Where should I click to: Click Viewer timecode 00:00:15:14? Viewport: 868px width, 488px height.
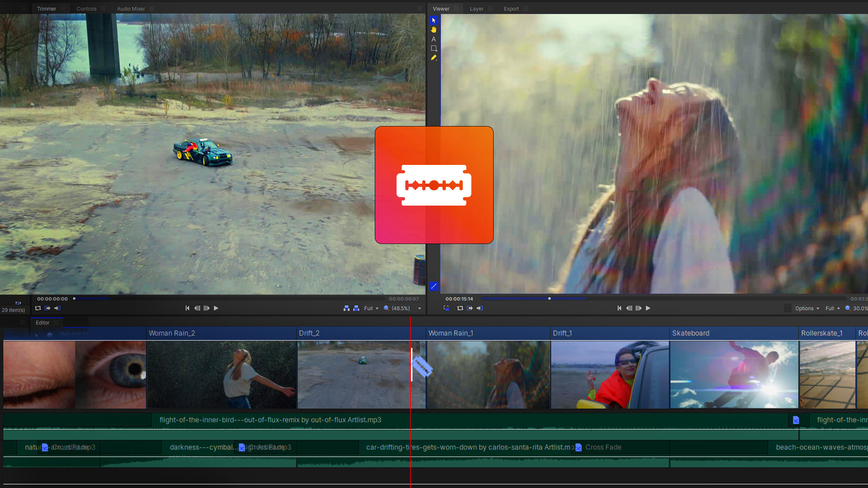tap(459, 299)
